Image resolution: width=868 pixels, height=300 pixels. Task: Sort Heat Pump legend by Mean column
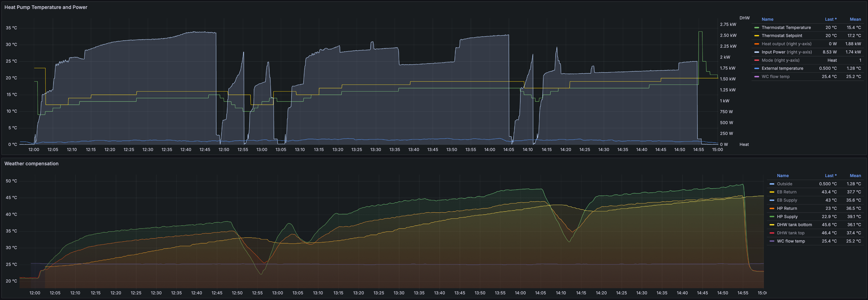point(855,19)
